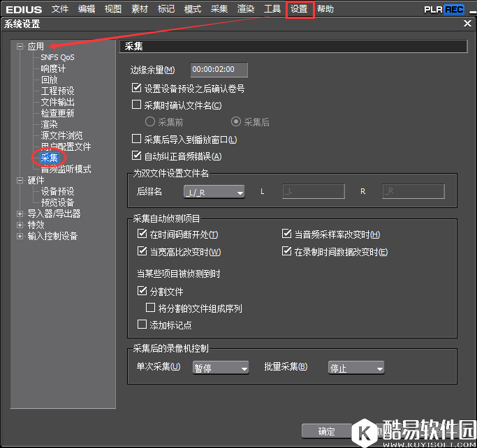
Task: Click the PLR REC indicator icon
Action: (x=444, y=10)
